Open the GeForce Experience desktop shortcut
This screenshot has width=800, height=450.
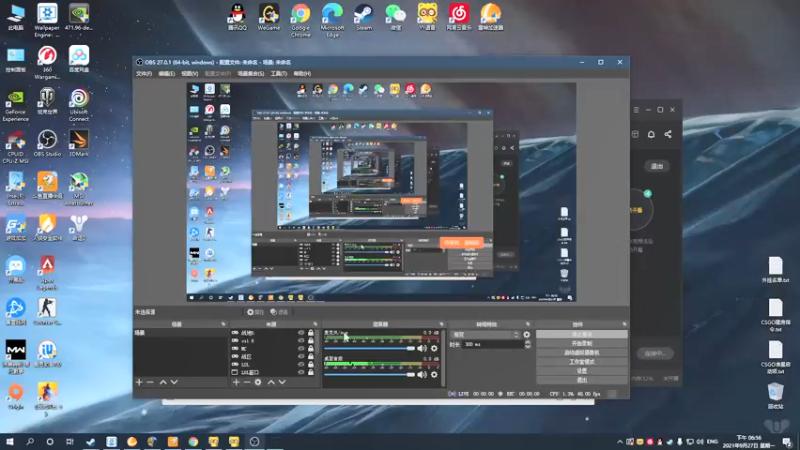tap(15, 106)
